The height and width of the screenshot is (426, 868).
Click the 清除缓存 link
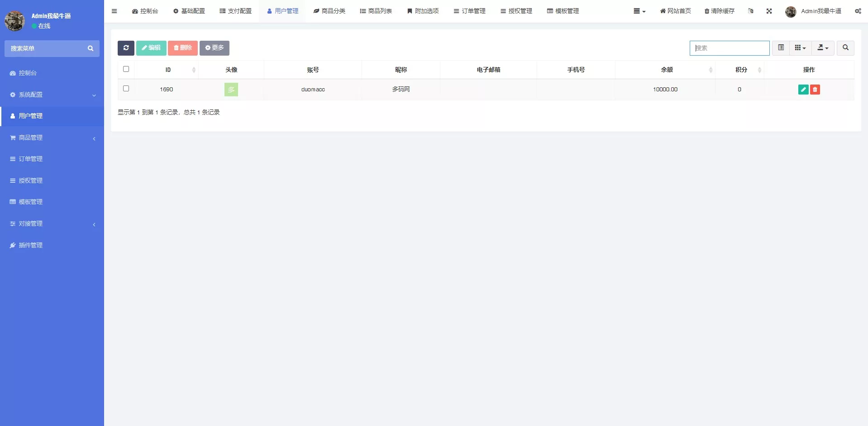click(x=719, y=11)
